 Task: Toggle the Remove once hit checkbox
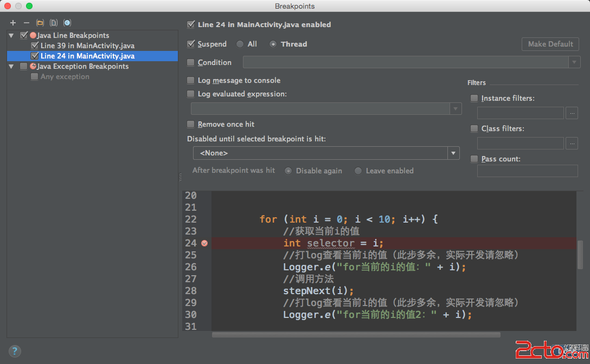click(191, 125)
